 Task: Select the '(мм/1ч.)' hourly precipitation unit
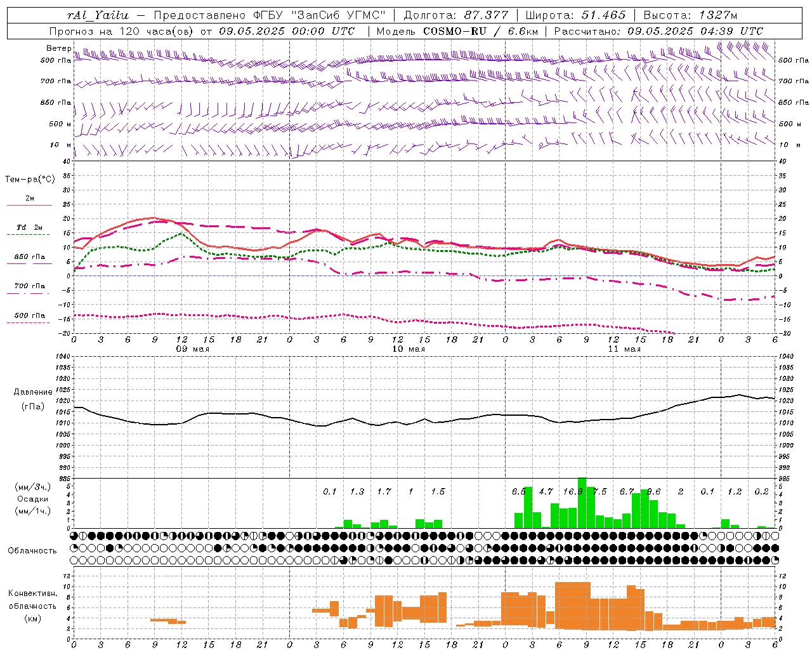[x=32, y=510]
